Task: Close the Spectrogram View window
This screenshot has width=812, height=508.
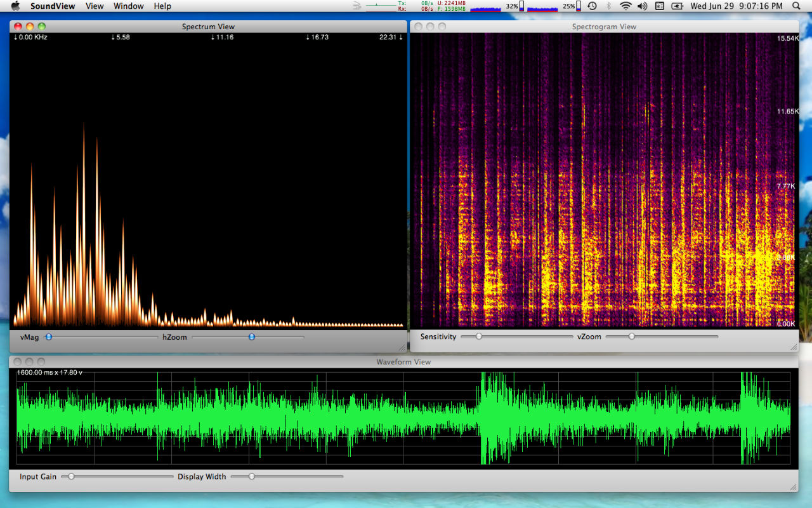Action: pos(418,27)
